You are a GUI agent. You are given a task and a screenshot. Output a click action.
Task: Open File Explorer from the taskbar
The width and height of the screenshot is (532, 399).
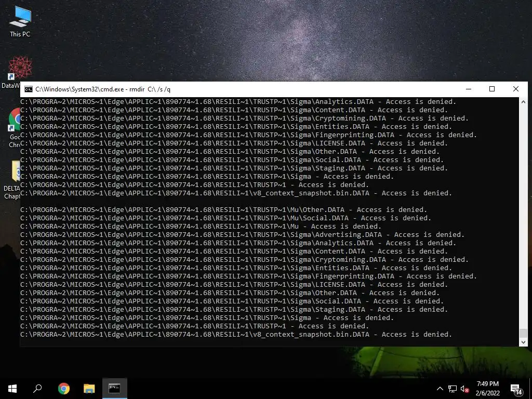[x=89, y=389]
